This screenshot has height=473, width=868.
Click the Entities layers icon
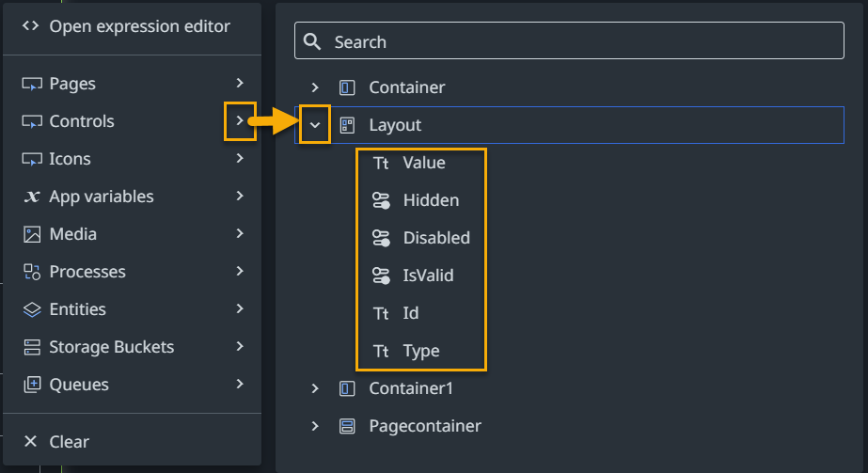tap(32, 309)
